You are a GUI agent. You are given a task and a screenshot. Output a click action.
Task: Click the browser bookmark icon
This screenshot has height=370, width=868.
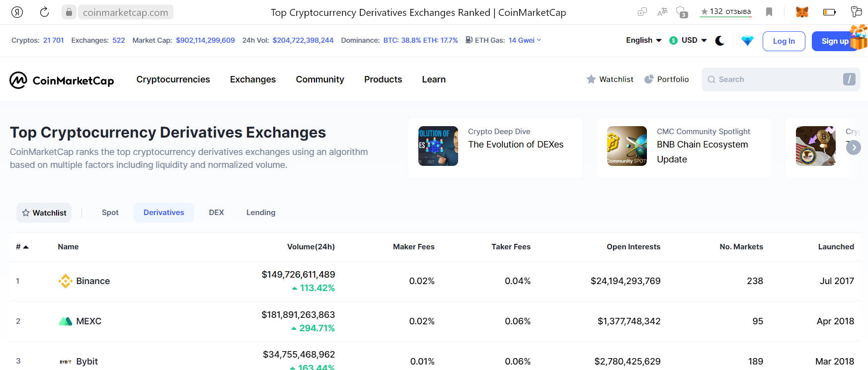coord(769,12)
